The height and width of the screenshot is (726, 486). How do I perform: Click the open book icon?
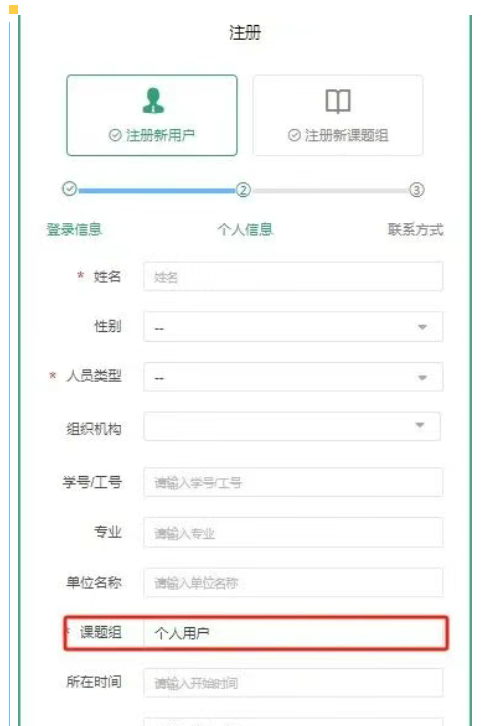tap(338, 101)
